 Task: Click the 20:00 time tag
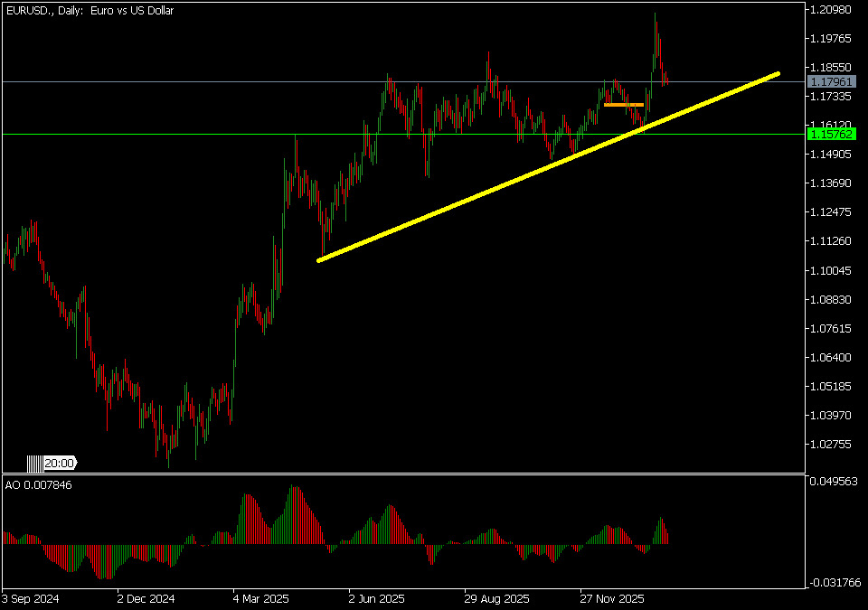(60, 464)
